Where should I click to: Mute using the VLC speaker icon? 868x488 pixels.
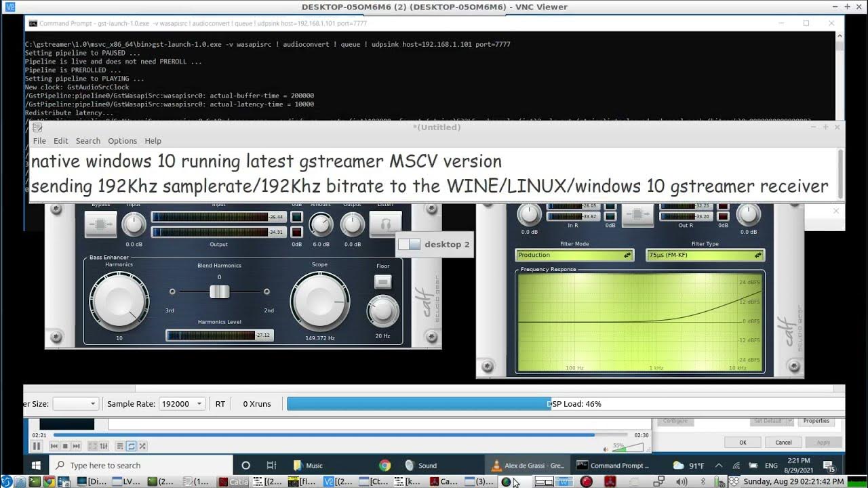click(606, 448)
